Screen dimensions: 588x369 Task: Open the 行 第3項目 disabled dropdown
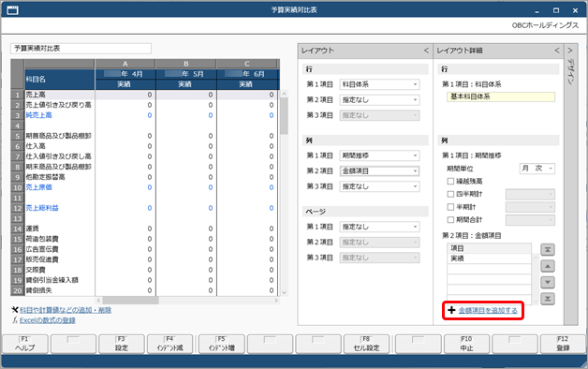coord(379,115)
